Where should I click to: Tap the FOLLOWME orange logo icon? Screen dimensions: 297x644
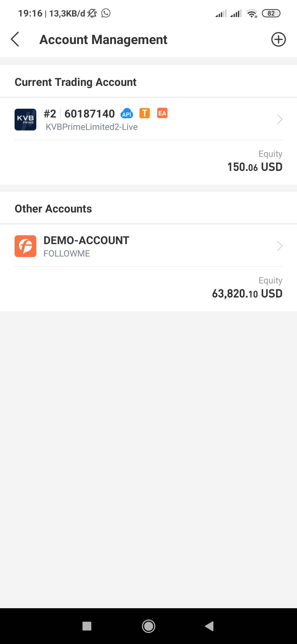[x=25, y=246]
